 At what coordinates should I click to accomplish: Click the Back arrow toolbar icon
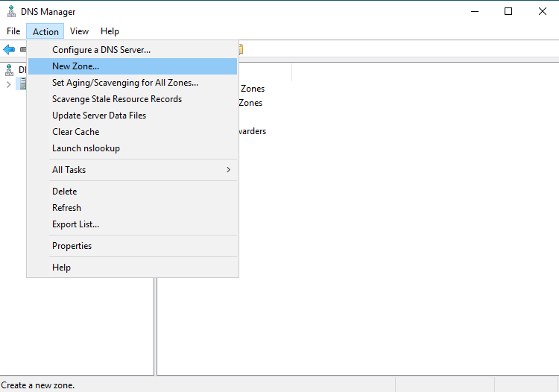9,49
